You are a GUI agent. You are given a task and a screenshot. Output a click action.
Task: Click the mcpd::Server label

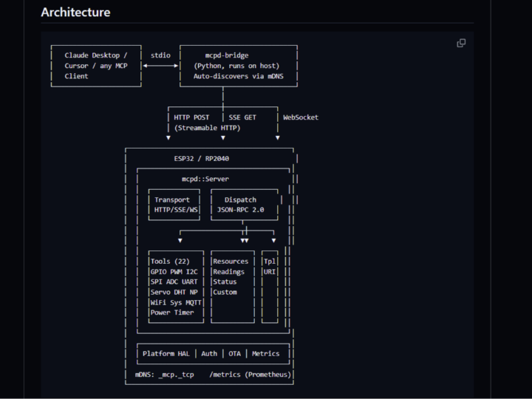point(205,179)
